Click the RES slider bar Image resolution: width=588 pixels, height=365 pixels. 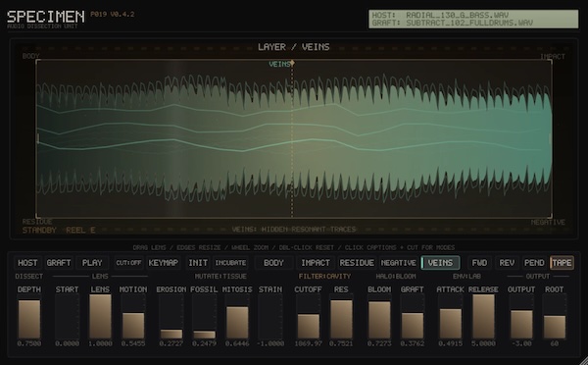[341, 317]
